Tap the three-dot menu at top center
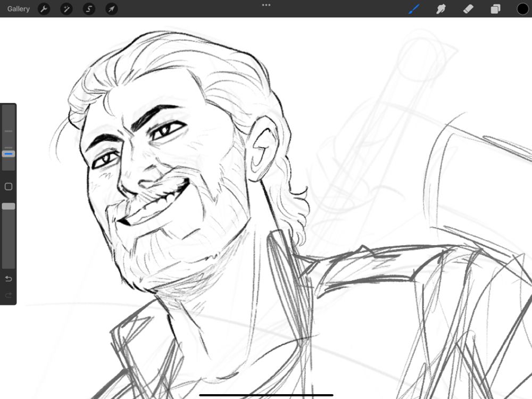This screenshot has height=399, width=532. point(267,5)
